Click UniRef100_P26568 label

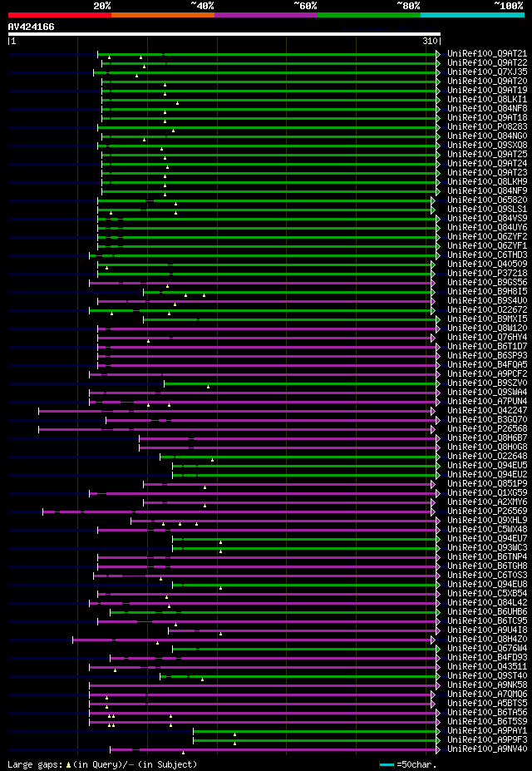487,429
